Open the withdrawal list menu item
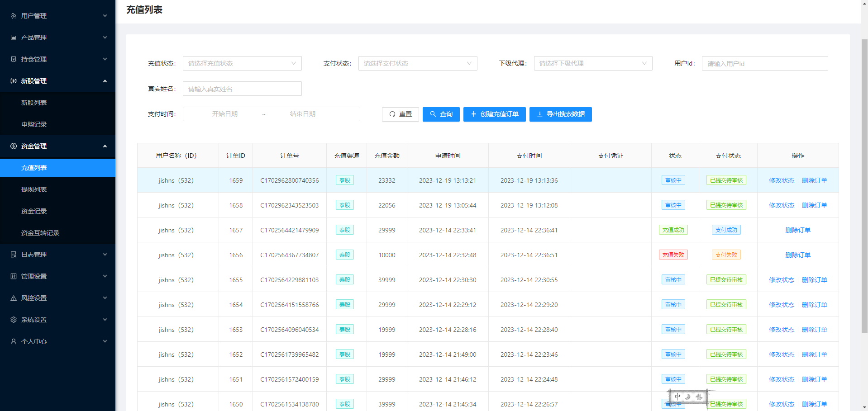Viewport: 868px width, 411px height. click(x=34, y=189)
